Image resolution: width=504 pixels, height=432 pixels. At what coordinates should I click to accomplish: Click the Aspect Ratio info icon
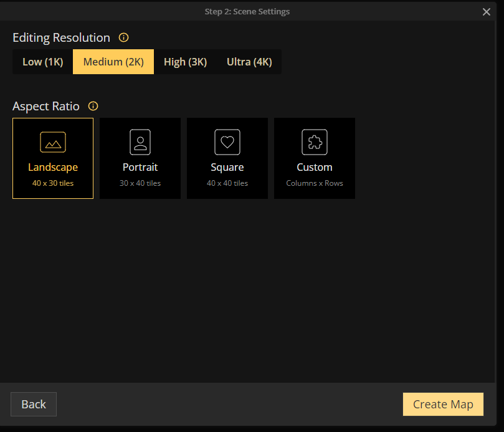pyautogui.click(x=93, y=106)
